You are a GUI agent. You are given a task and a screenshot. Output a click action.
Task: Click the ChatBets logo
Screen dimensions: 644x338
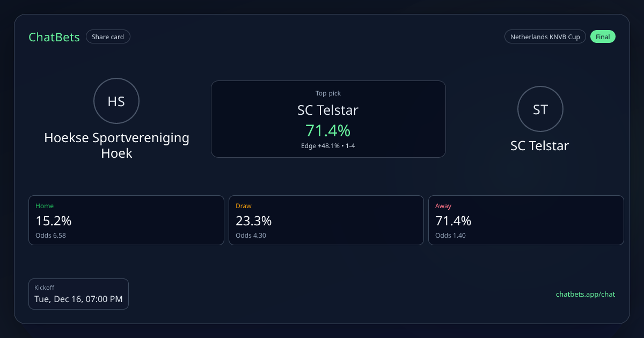pos(54,37)
